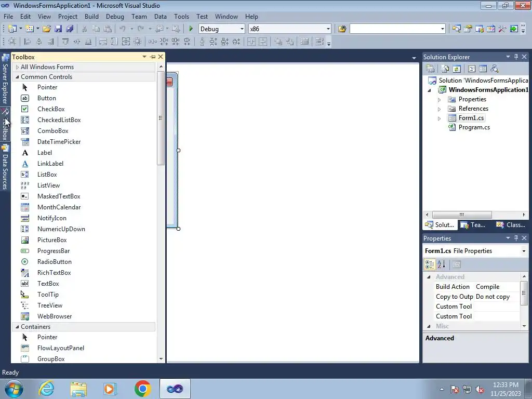Click the Properties icon in the Solution Explorer toolbar

pyautogui.click(x=430, y=69)
